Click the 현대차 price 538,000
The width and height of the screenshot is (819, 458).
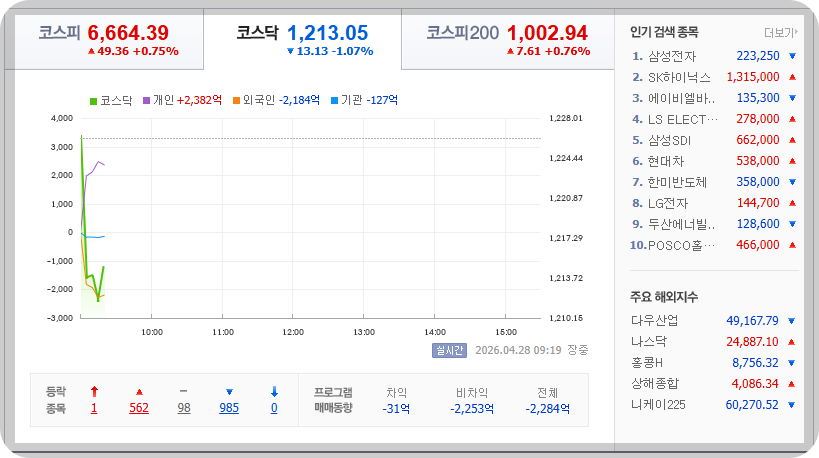pos(758,161)
